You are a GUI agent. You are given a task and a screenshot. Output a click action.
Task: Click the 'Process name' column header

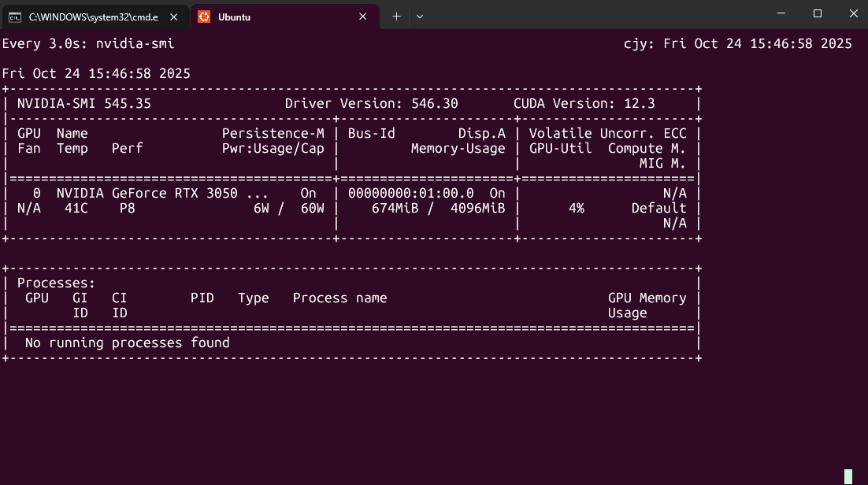coord(340,298)
